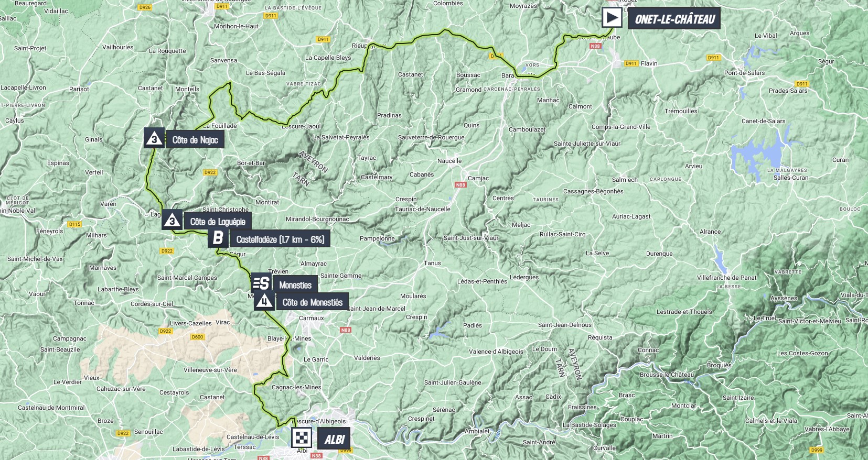Click the checkered finish flag icon at Albi

pyautogui.click(x=302, y=438)
